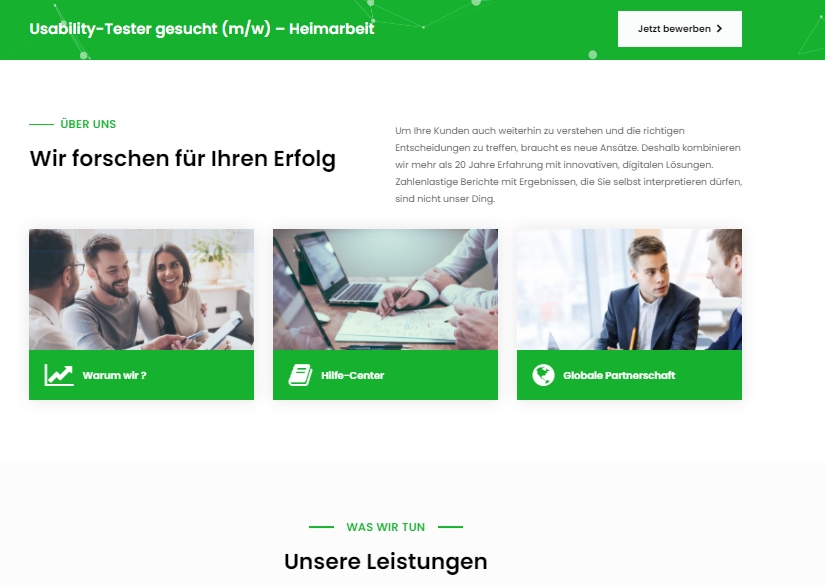The height and width of the screenshot is (585, 825).
Task: Click the Jetzt bewerben button
Action: tap(680, 29)
